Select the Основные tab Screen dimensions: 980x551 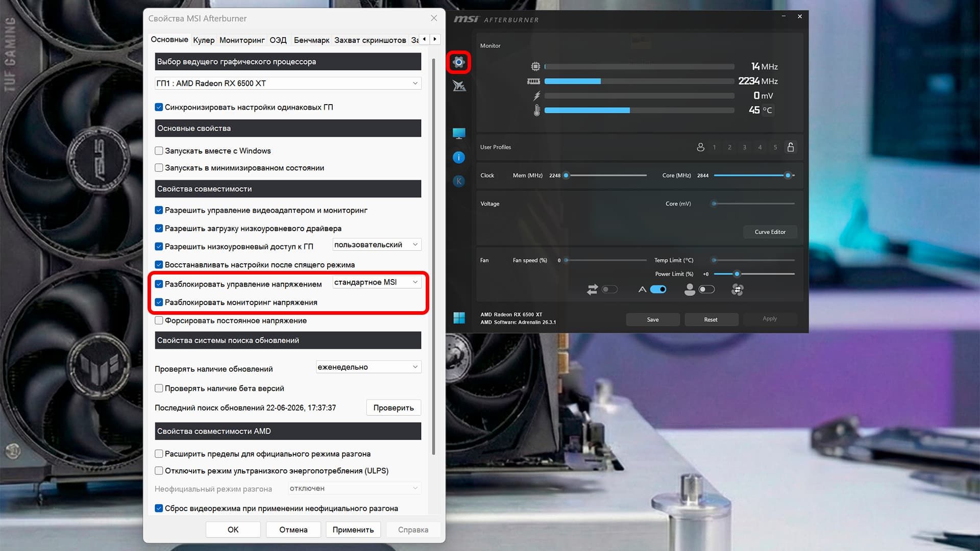[x=169, y=39]
